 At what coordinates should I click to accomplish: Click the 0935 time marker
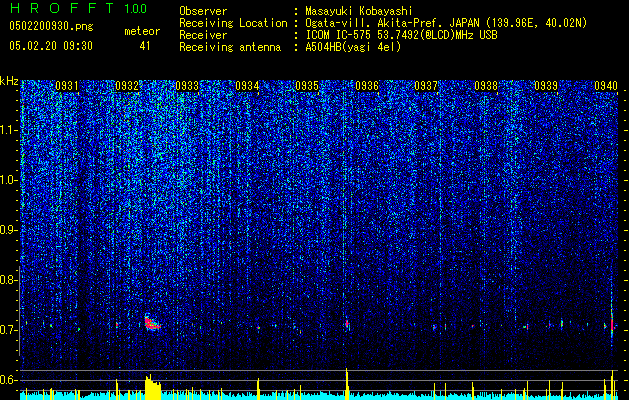point(307,86)
